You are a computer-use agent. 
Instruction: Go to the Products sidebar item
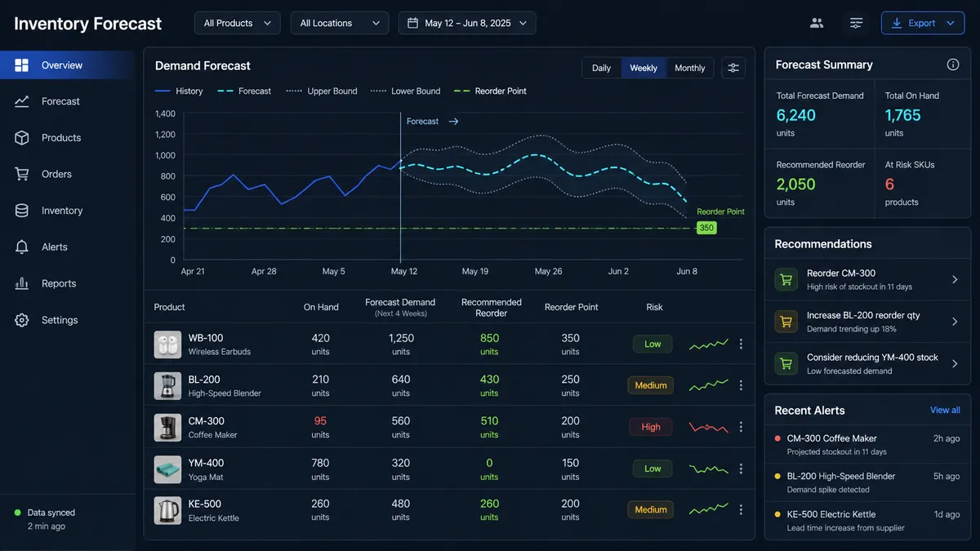tap(67, 138)
